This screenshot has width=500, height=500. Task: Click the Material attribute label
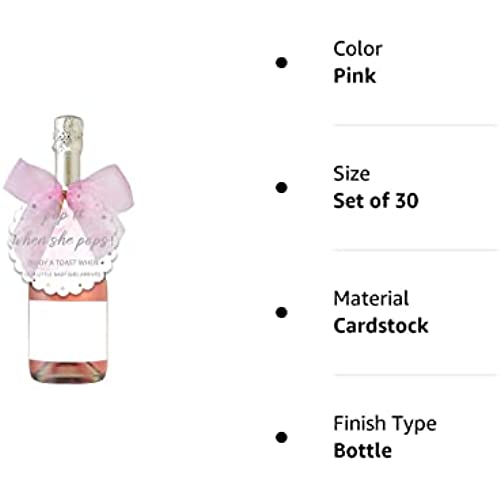pos(371,299)
